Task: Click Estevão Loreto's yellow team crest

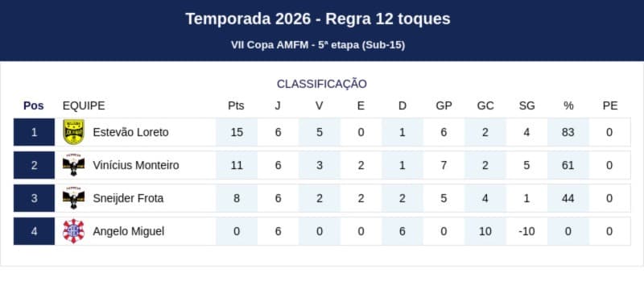Action: click(x=73, y=132)
